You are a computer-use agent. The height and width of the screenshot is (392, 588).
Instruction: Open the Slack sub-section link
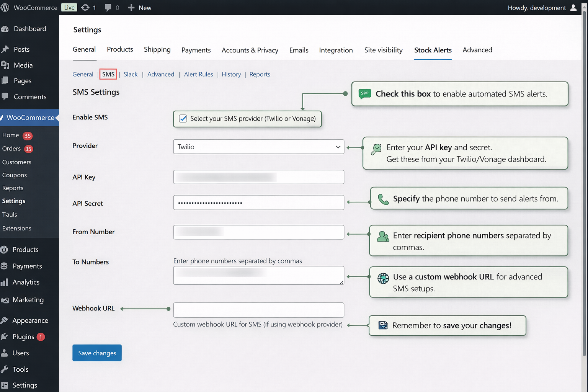tap(130, 74)
